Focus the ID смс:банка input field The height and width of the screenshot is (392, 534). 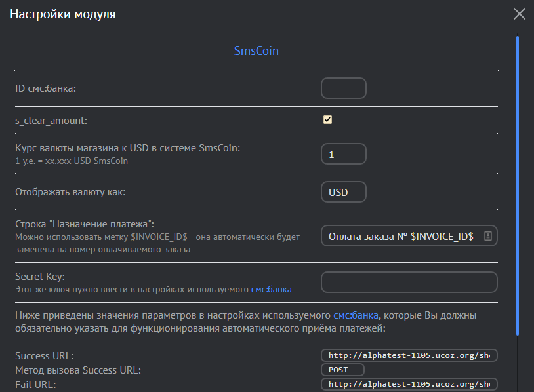tap(343, 88)
